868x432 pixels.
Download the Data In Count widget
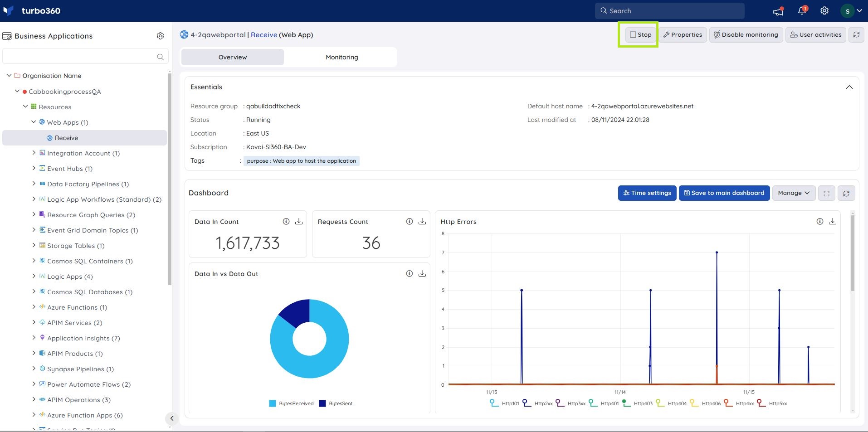[299, 222]
